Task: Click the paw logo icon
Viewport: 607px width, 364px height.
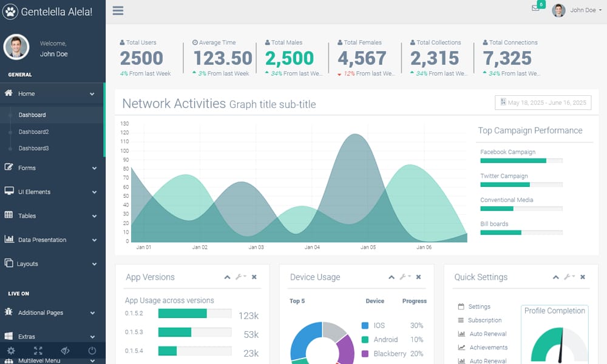Action: [11, 12]
